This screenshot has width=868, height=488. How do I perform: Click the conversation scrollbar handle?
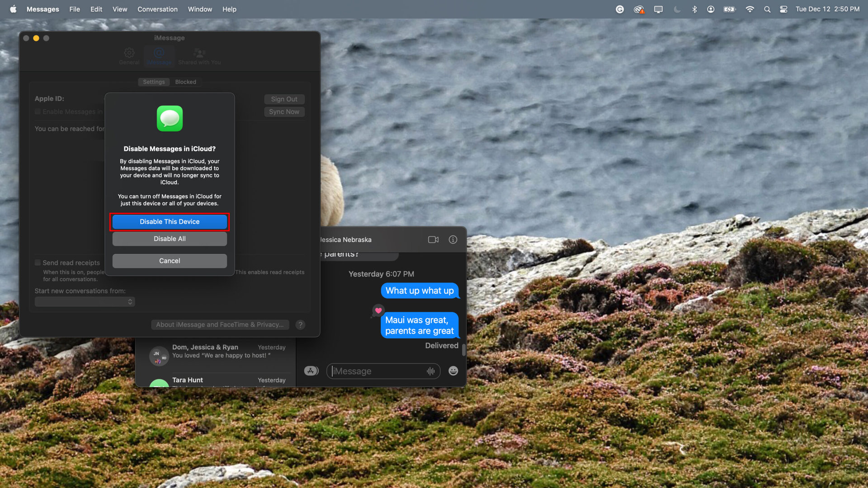point(463,350)
